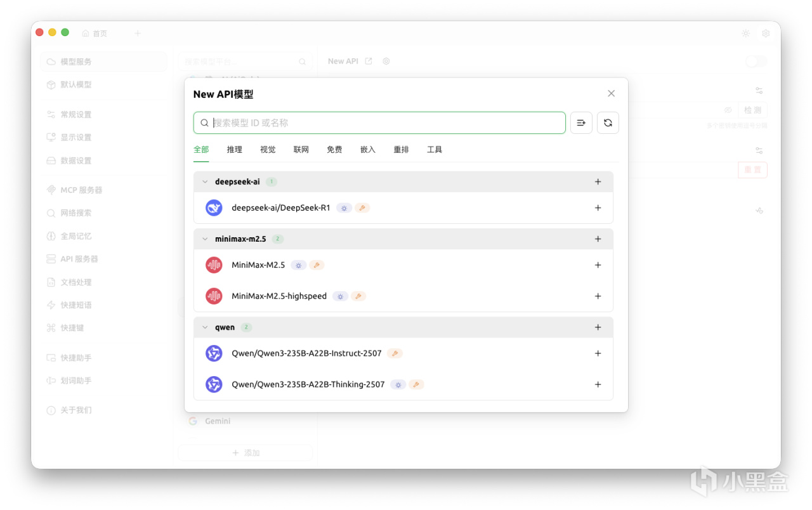This screenshot has height=510, width=812.
Task: Click the MiniMax-M2.5-highspeed model logo
Action: tap(214, 296)
